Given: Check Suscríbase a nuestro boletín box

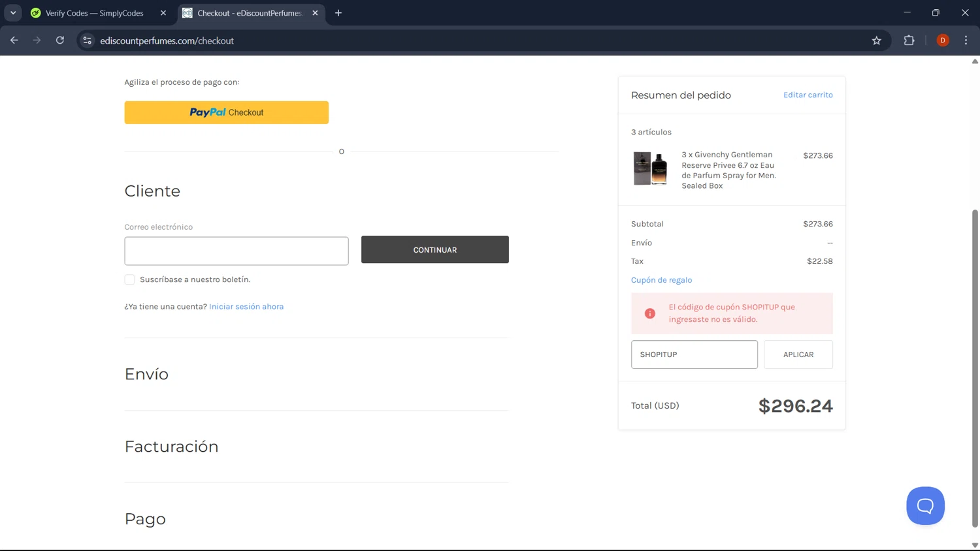Looking at the screenshot, I should (x=130, y=279).
